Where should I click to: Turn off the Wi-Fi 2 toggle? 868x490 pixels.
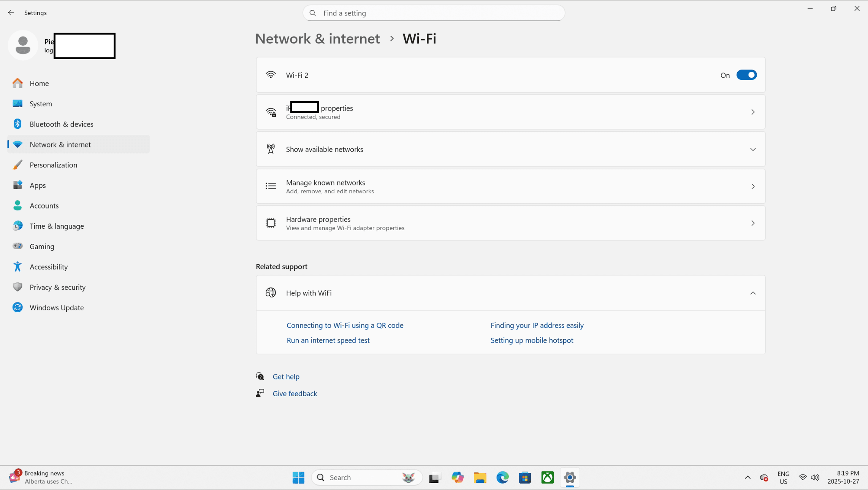pyautogui.click(x=746, y=75)
